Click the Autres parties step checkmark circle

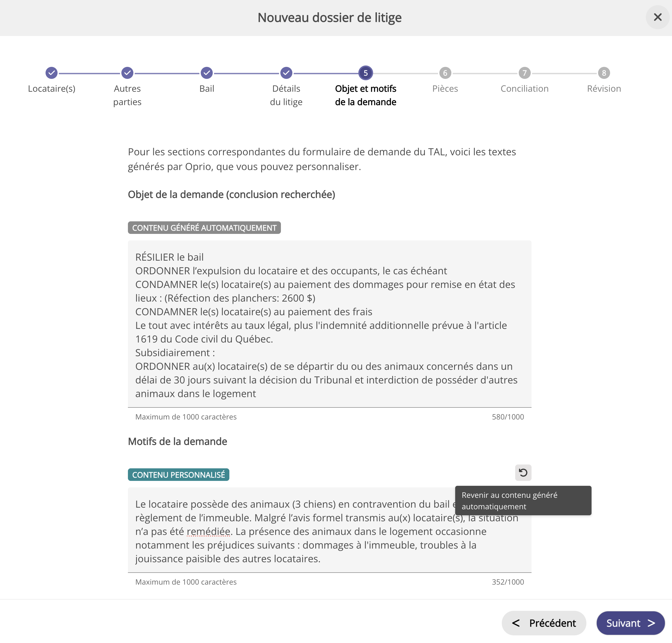(127, 73)
